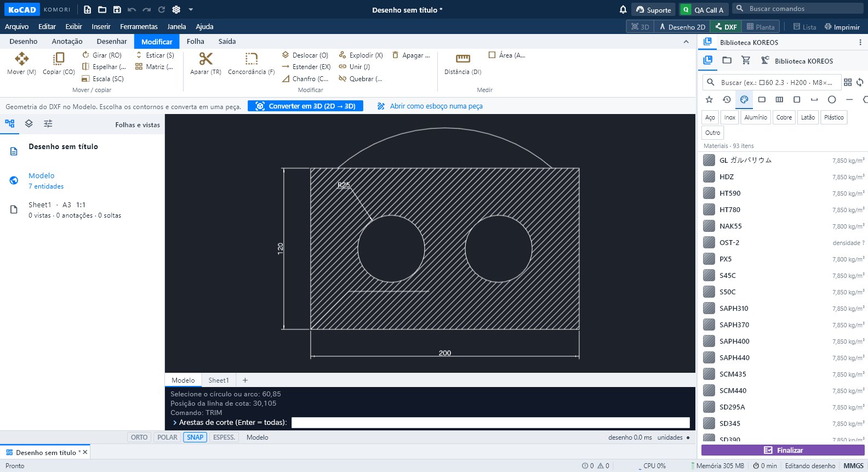868x472 pixels.
Task: Switch to the Anotação ribbon tab
Action: click(x=67, y=42)
